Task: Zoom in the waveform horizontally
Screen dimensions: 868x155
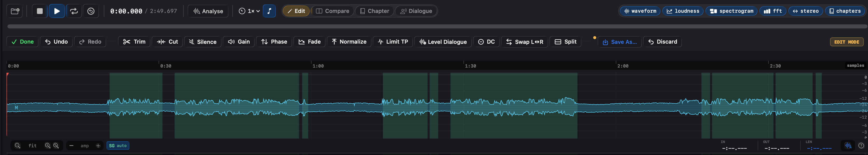Action: (48, 146)
